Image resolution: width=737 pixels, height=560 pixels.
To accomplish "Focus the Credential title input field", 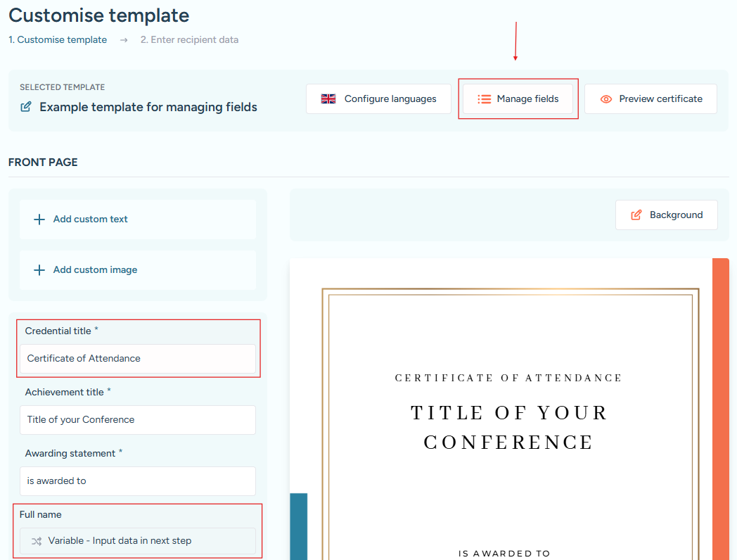I will click(x=138, y=359).
